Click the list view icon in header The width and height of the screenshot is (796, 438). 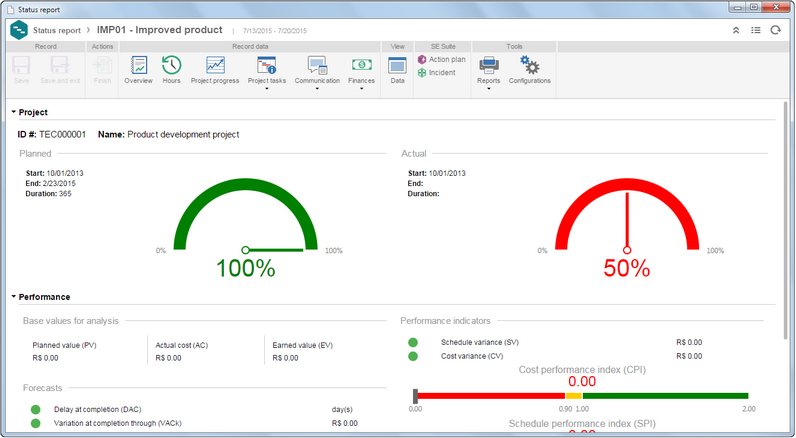point(756,30)
